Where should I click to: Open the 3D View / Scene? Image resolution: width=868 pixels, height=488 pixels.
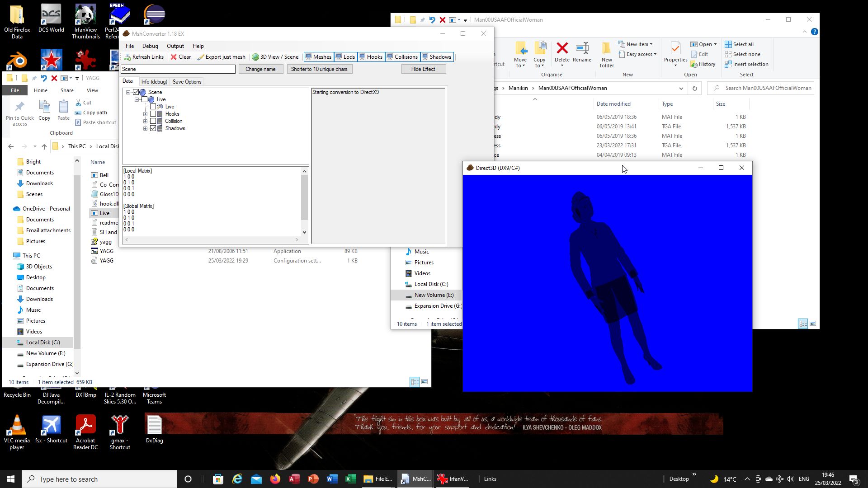(x=275, y=57)
